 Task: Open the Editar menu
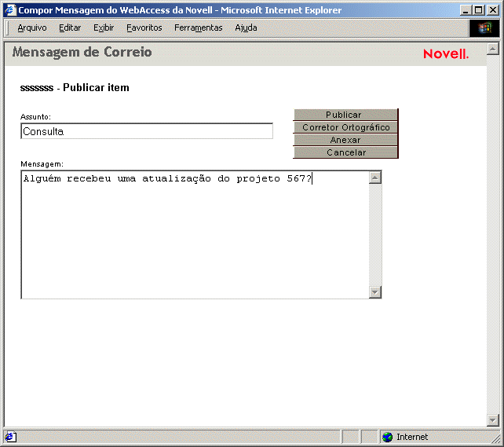coord(70,28)
